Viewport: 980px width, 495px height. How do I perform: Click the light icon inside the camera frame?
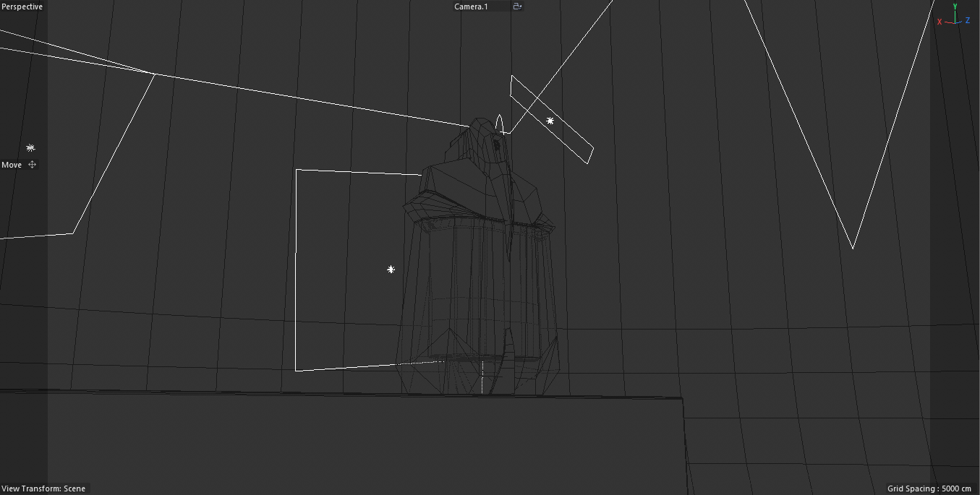coord(391,269)
